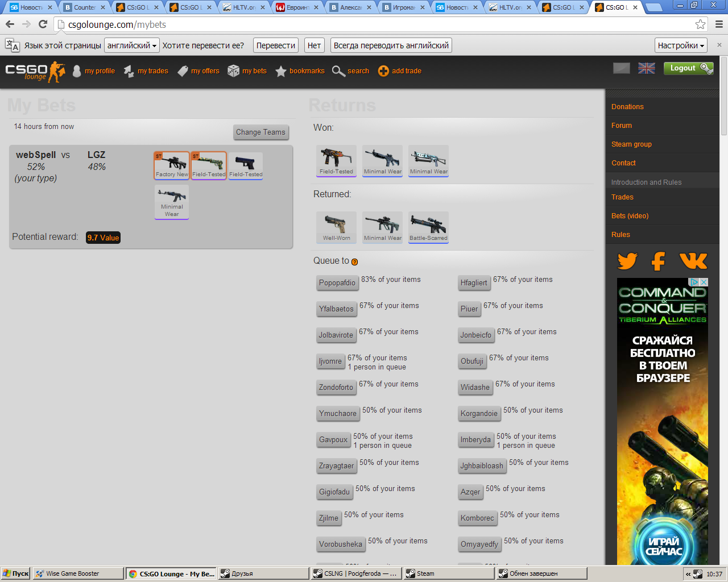728x582 pixels.
Task: Click the Potential reward 9.7 Value badge
Action: click(103, 238)
